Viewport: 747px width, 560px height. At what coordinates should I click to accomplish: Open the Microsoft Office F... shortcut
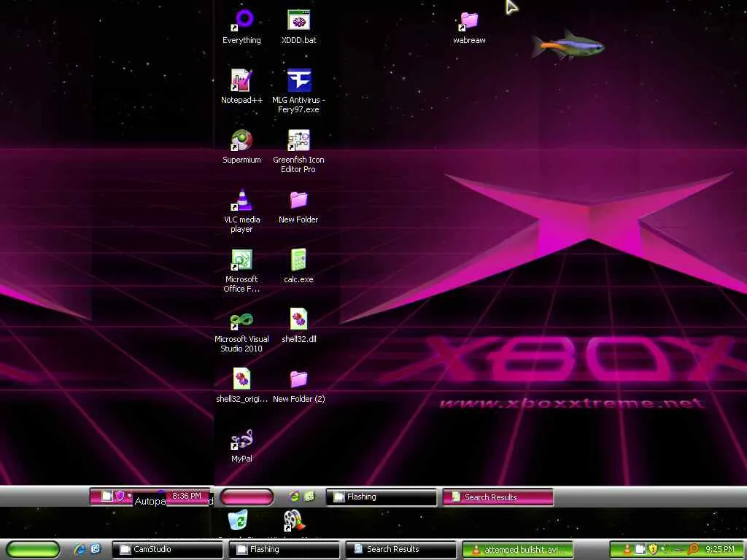coord(242,271)
